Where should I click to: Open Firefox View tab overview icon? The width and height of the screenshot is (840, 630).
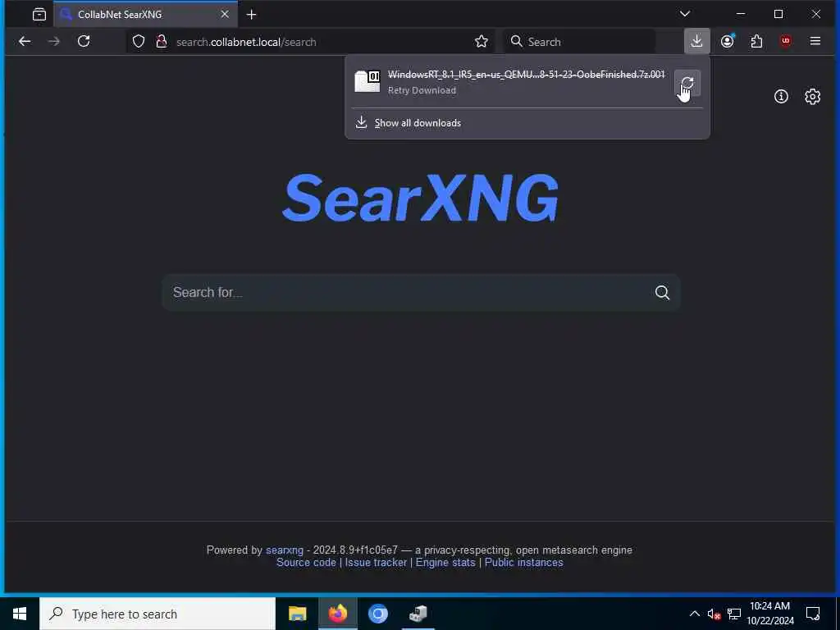click(x=39, y=15)
